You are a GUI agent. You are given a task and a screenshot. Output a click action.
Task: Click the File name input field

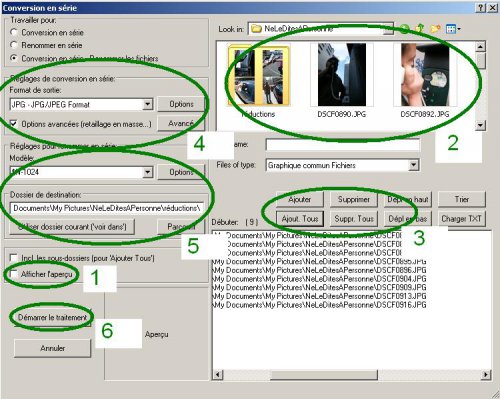pyautogui.click(x=342, y=145)
